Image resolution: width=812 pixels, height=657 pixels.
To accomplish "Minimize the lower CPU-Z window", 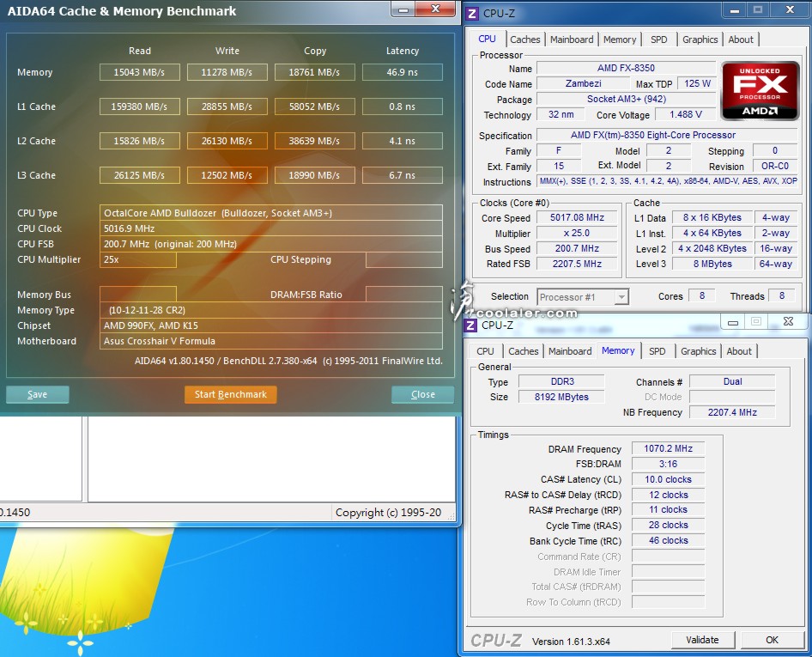I will [x=733, y=322].
